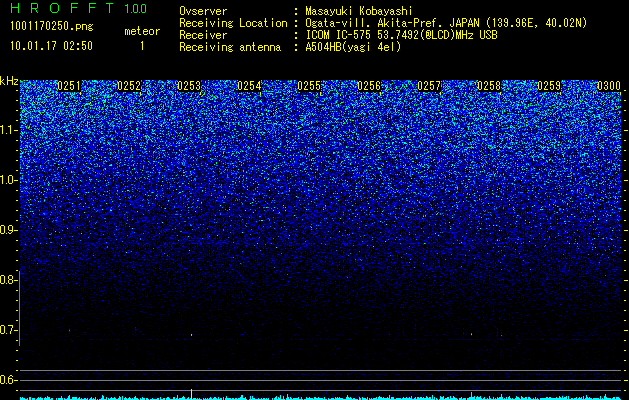Click the 0256 time marker
The height and width of the screenshot is (400, 629).
(x=369, y=86)
